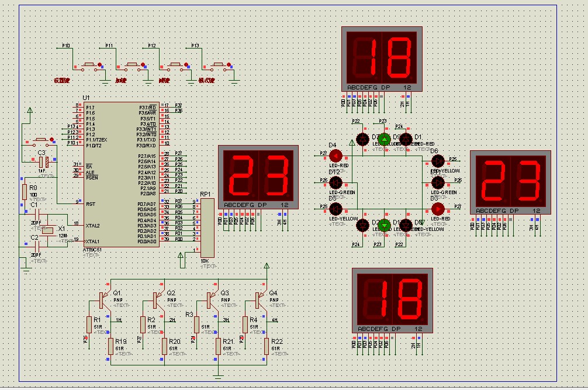Select LED D12 on the P26 line
The width and height of the screenshot is (588, 390).
pyautogui.click(x=335, y=182)
